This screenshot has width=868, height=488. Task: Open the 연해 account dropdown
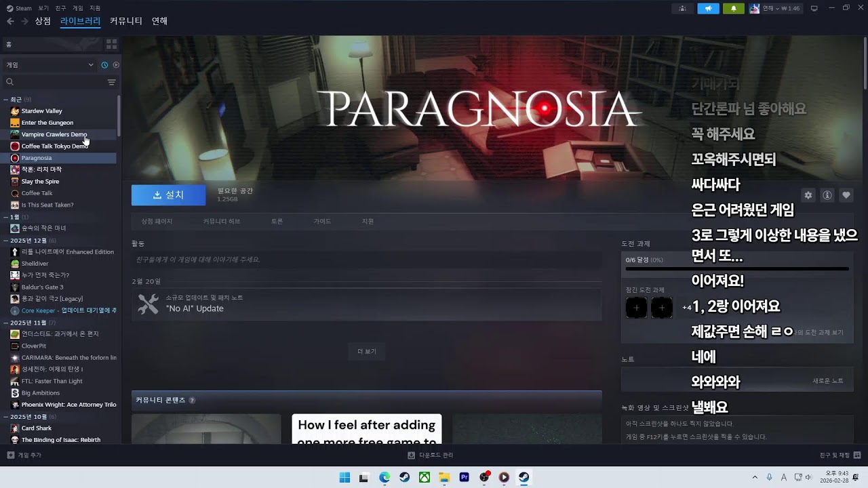(774, 8)
